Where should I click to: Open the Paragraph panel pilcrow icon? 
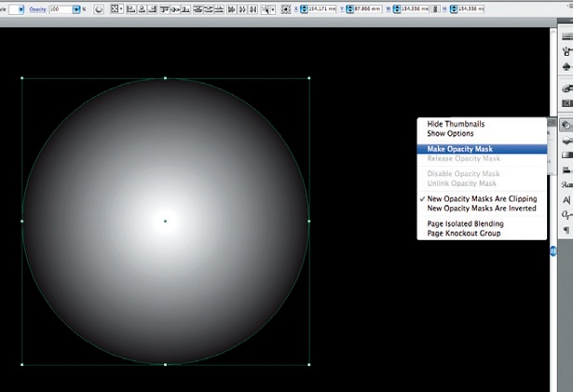tap(566, 230)
